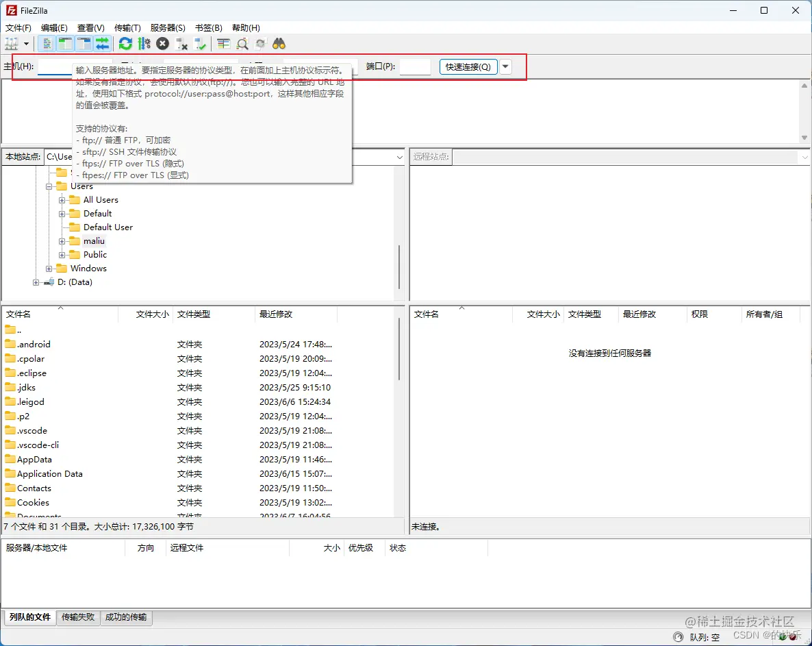Click message log scrollbar up arrow
This screenshot has width=812, height=646.
pos(804,86)
